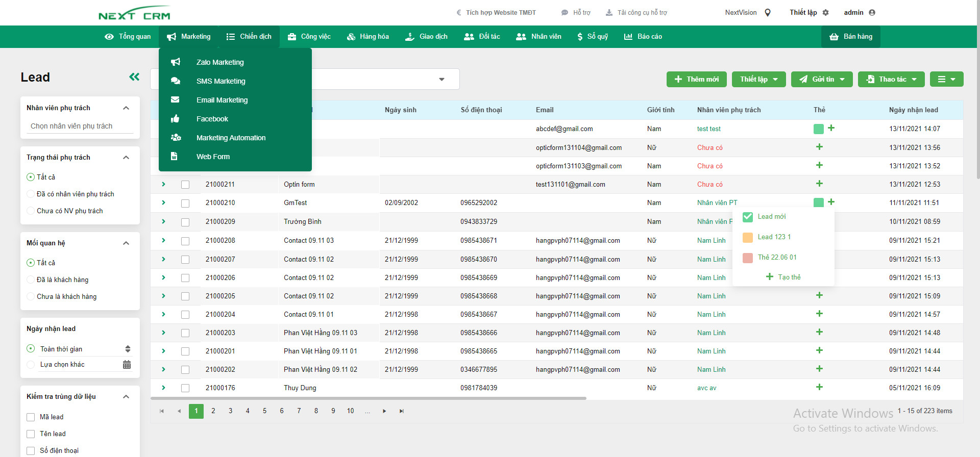This screenshot has height=457, width=980.
Task: Click Tạo thẻ to create a tag
Action: 783,277
